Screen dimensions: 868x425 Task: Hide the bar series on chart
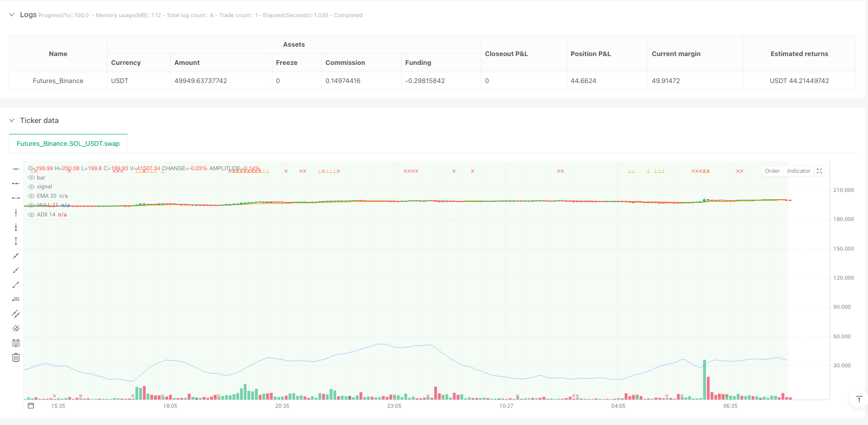point(31,177)
